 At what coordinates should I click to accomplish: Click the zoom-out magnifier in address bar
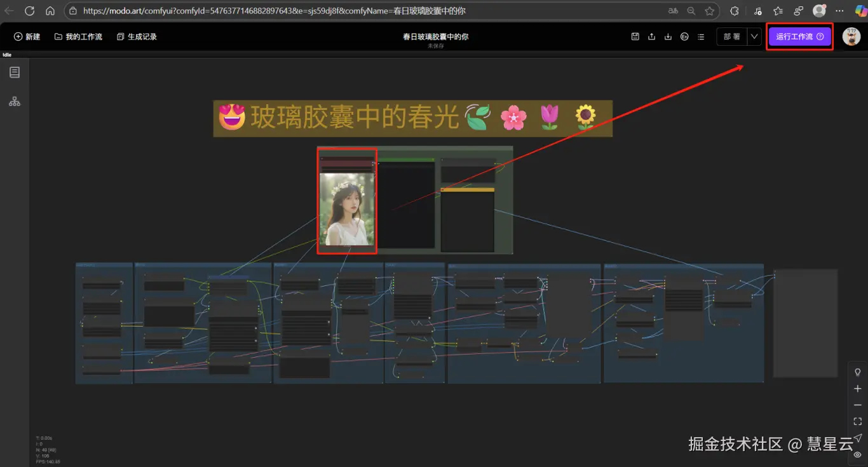(691, 11)
